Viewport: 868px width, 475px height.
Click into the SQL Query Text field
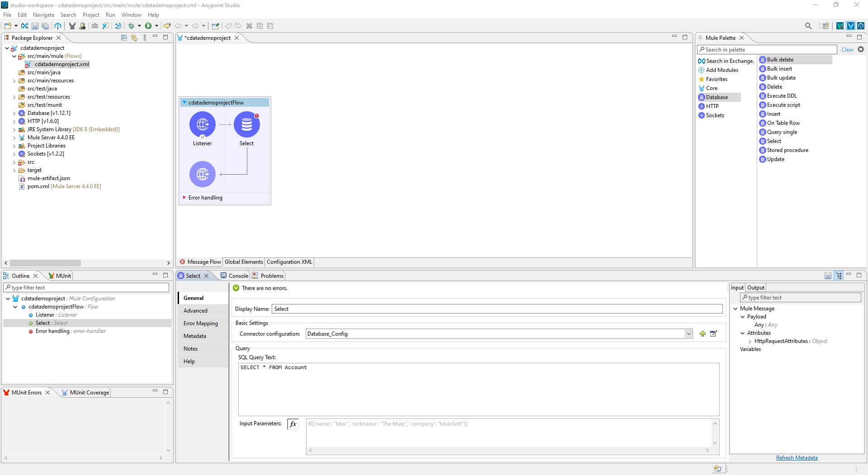[478, 389]
